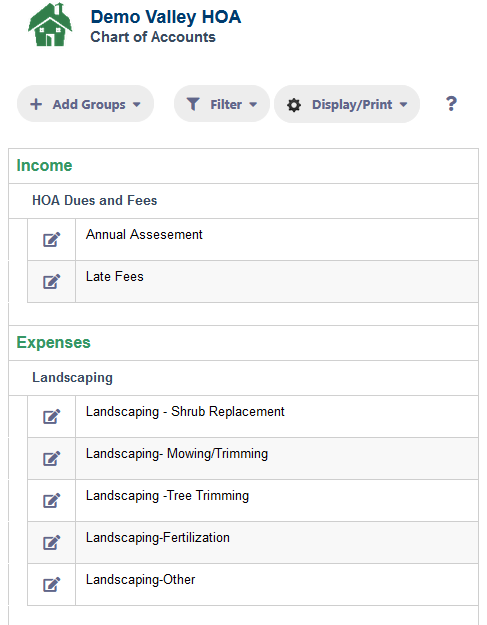The width and height of the screenshot is (487, 625).
Task: Open the Display/Print dropdown
Action: (x=347, y=104)
